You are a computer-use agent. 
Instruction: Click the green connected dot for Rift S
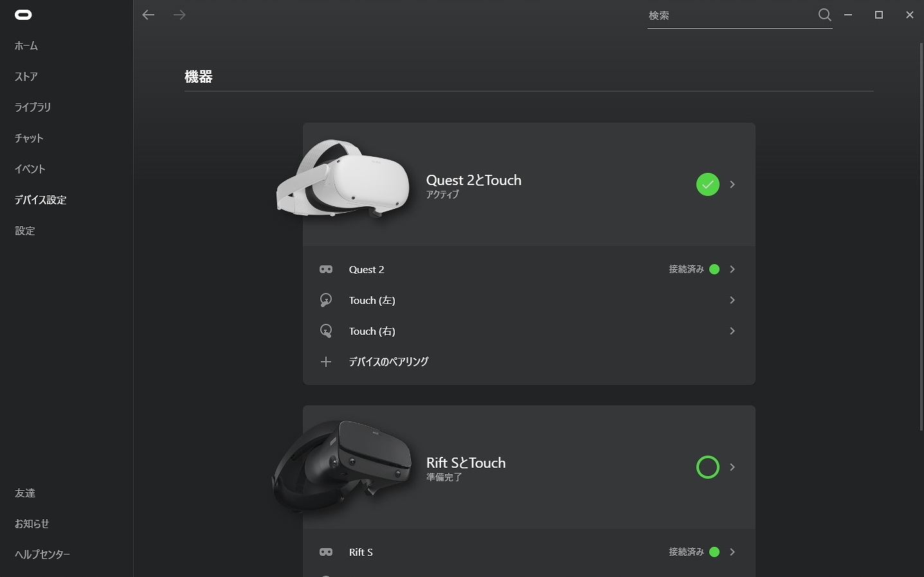714,552
